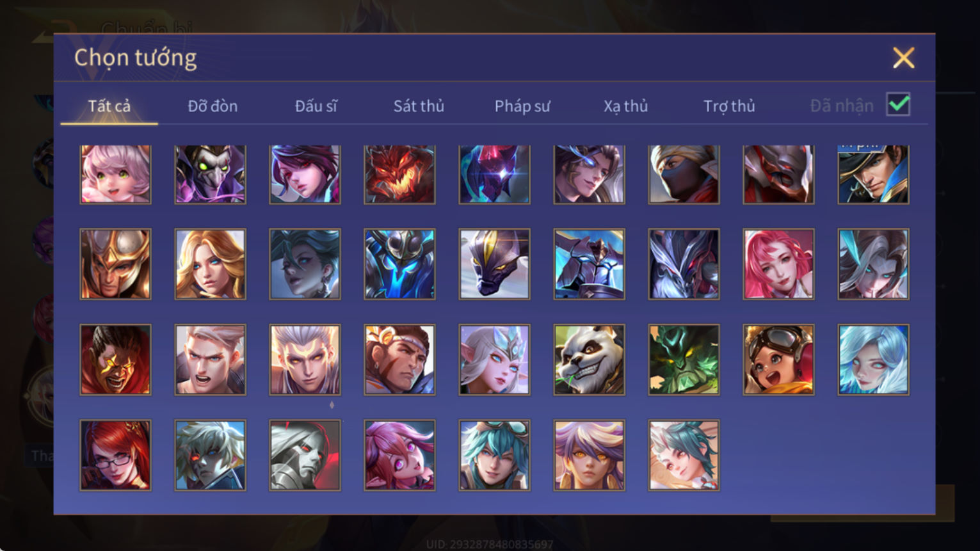The width and height of the screenshot is (980, 551).
Task: Choose the golden spartan helmet hero
Action: [115, 264]
